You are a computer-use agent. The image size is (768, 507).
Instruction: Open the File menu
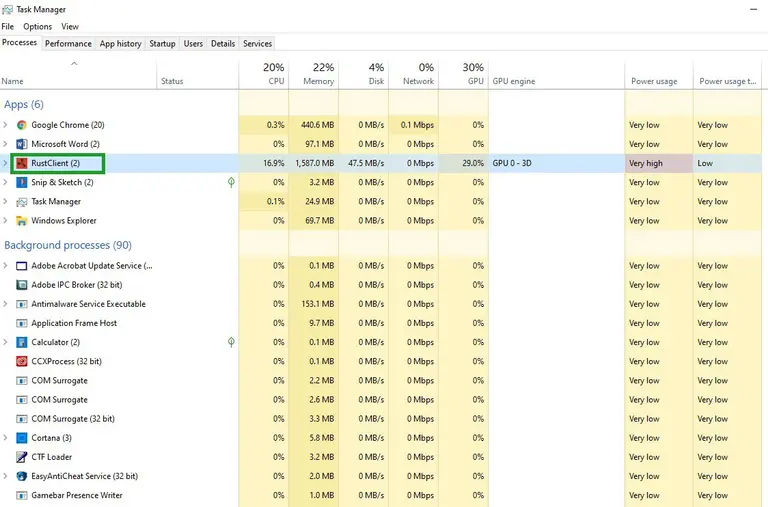point(8,26)
